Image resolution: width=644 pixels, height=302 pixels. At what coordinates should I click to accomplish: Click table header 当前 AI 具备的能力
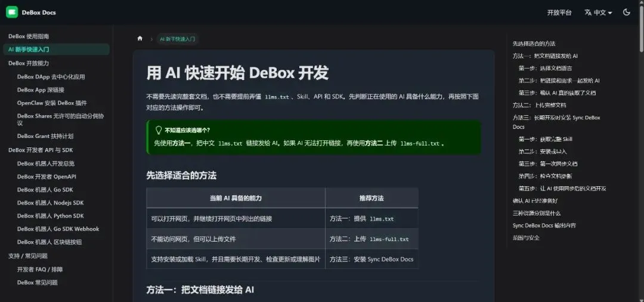tap(236, 198)
